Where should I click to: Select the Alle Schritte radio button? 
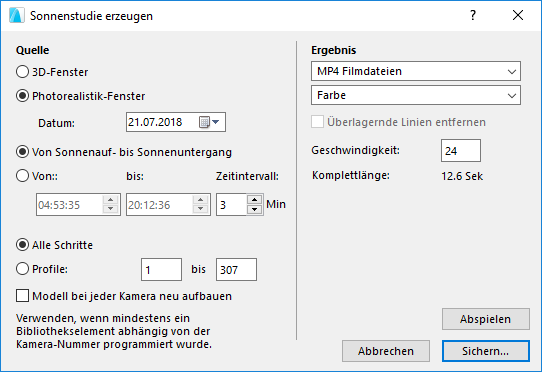coord(22,245)
